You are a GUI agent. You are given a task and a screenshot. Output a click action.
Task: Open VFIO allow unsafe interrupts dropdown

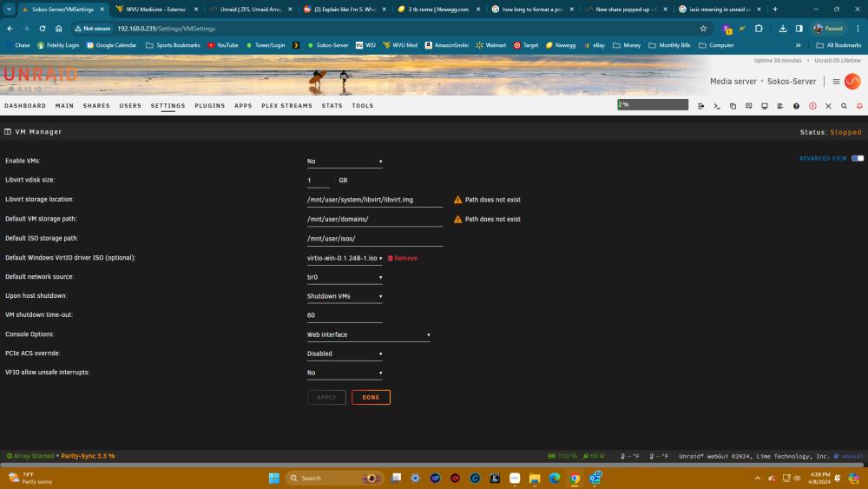click(x=345, y=373)
